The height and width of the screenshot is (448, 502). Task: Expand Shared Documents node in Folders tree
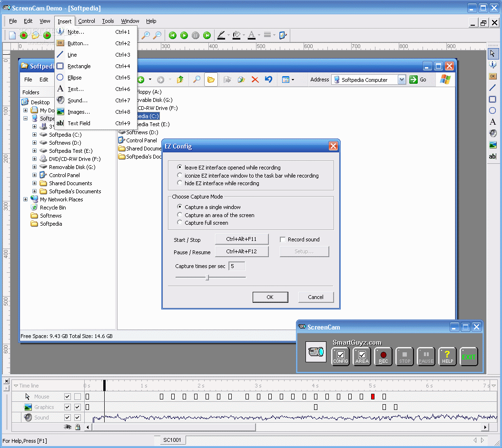click(x=34, y=183)
